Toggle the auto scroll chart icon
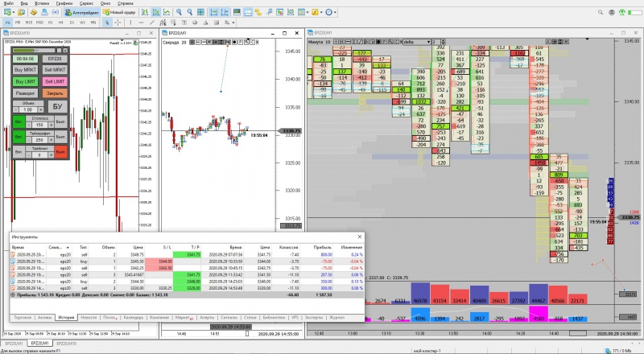Image resolution: width=644 pixels, height=354 pixels. [x=213, y=12]
